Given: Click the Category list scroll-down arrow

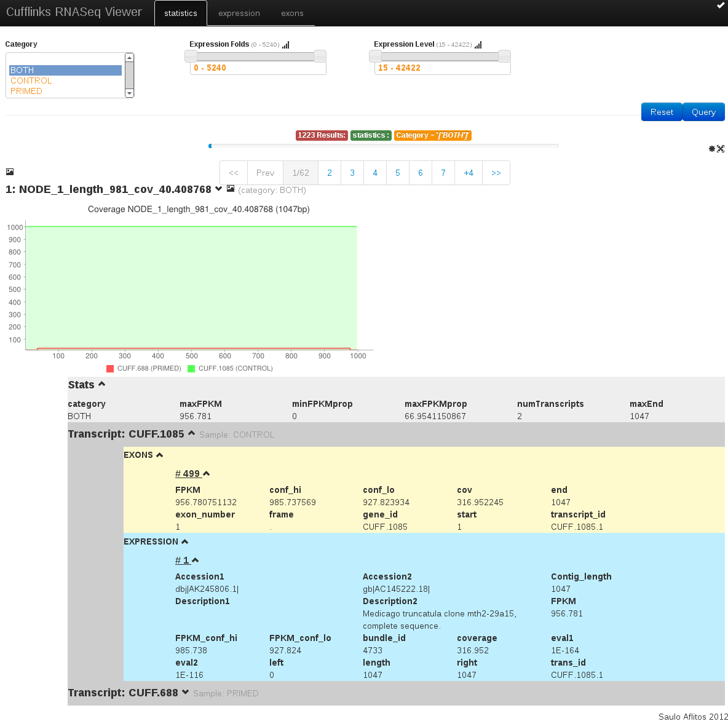Looking at the screenshot, I should click(130, 93).
